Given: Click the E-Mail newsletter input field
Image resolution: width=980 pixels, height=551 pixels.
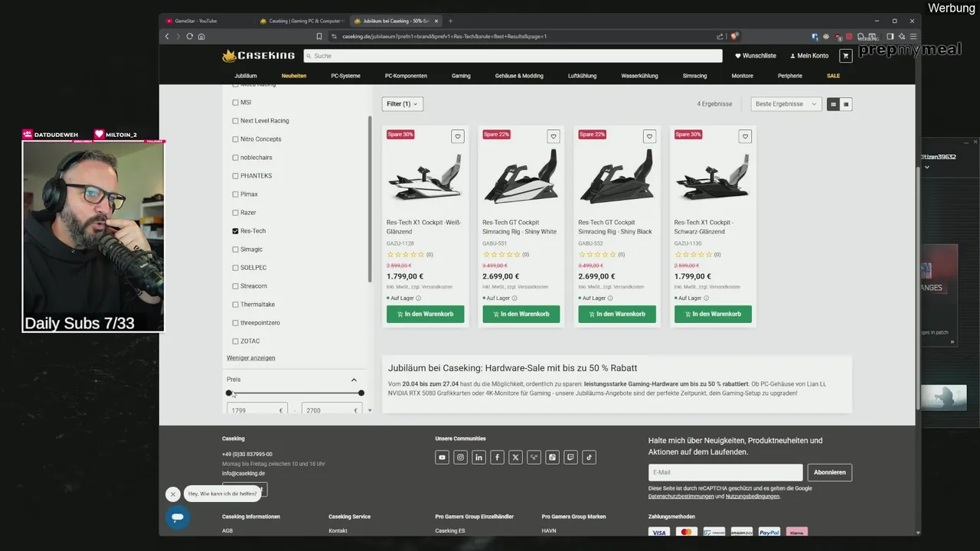Looking at the screenshot, I should (725, 472).
